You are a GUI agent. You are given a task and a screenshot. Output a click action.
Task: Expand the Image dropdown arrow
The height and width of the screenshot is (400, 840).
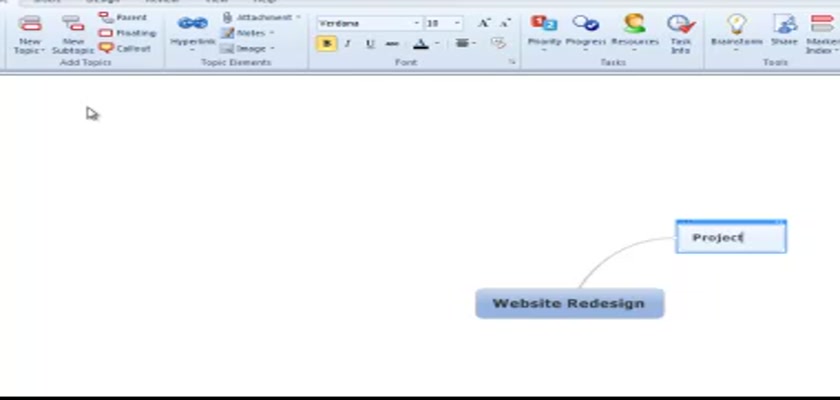click(272, 49)
